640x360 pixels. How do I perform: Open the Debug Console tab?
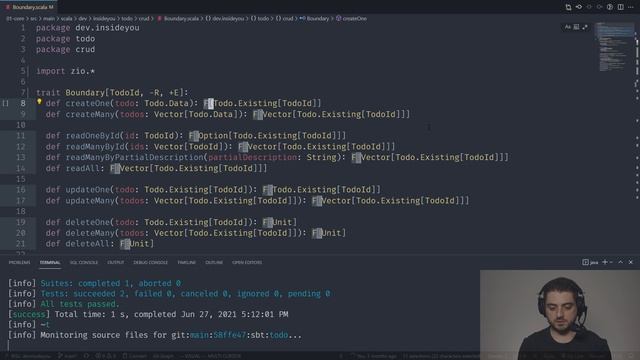pyautogui.click(x=150, y=262)
